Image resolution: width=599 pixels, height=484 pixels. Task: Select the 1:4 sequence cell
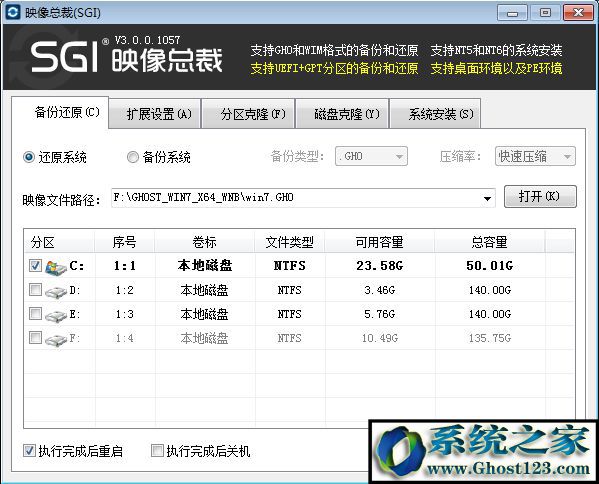point(125,338)
